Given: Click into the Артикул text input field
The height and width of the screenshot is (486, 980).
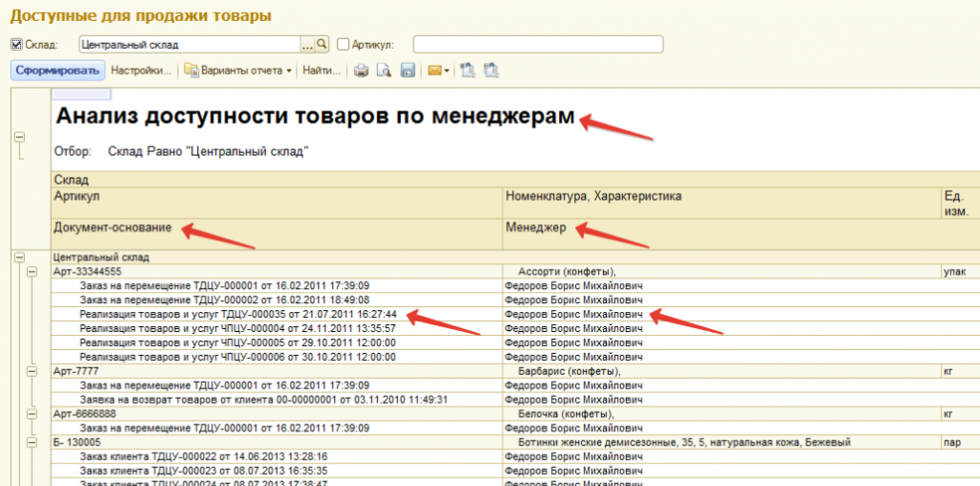Looking at the screenshot, I should pos(537,44).
